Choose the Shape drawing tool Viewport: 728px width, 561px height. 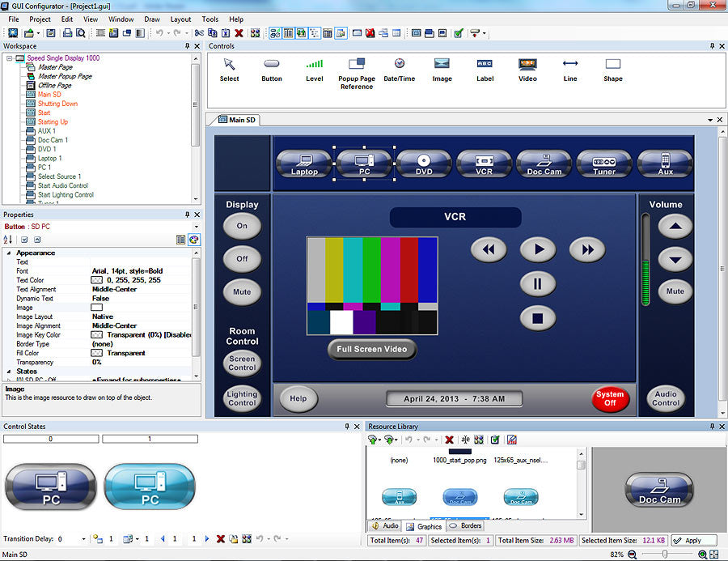613,70
